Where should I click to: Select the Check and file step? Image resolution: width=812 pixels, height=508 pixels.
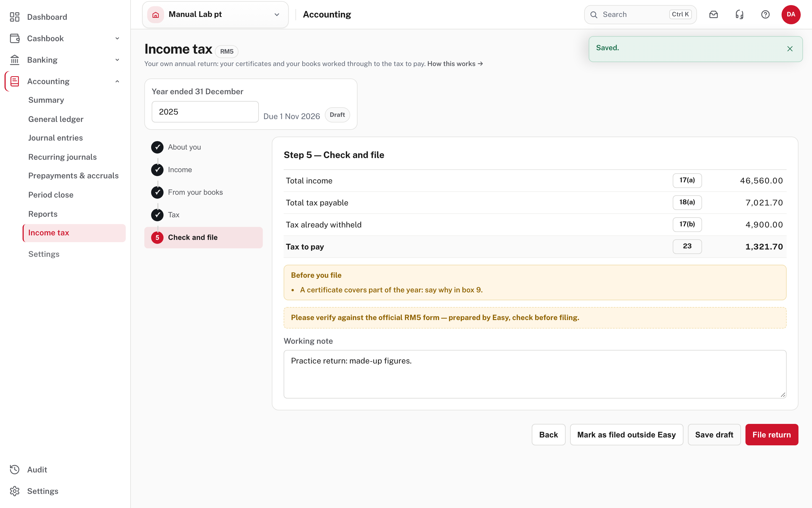pos(203,238)
